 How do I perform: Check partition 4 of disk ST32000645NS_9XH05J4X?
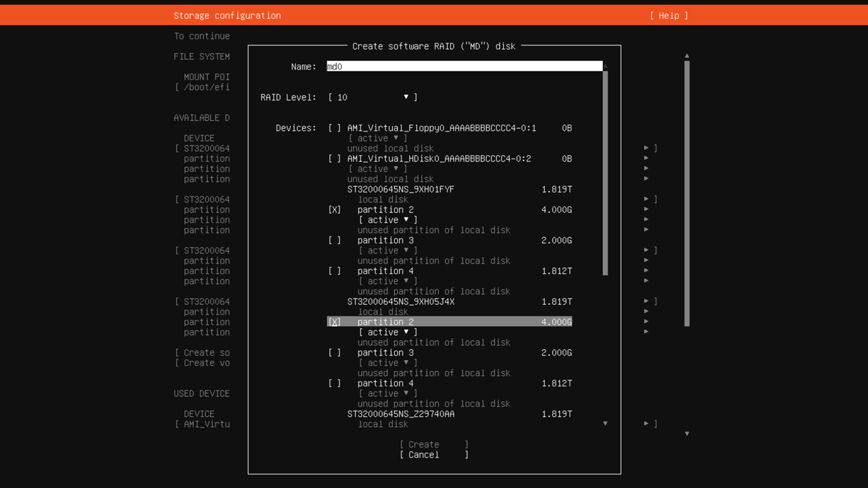coord(334,384)
